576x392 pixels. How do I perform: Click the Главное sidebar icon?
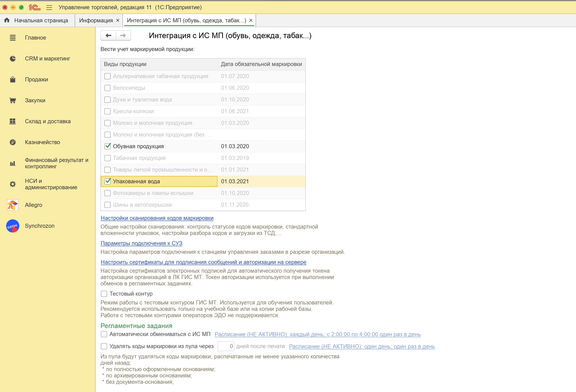pos(13,38)
